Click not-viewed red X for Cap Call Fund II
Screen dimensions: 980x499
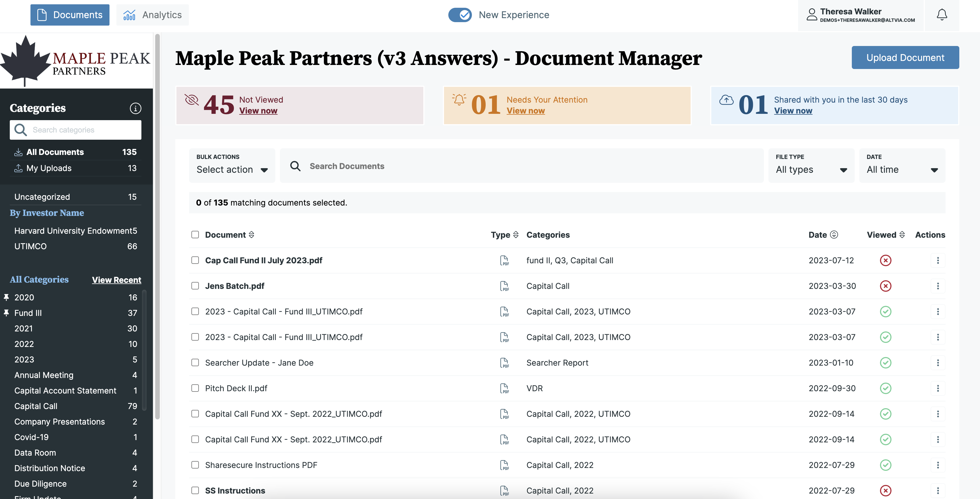(886, 260)
